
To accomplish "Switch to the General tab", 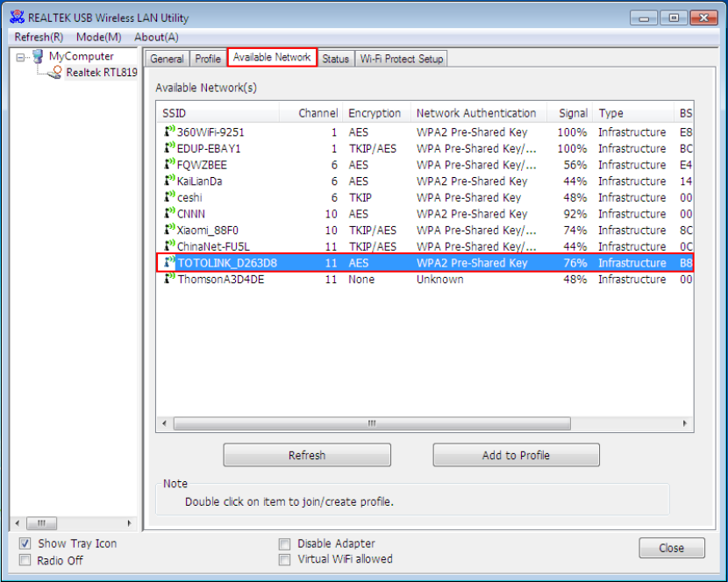I will [168, 59].
